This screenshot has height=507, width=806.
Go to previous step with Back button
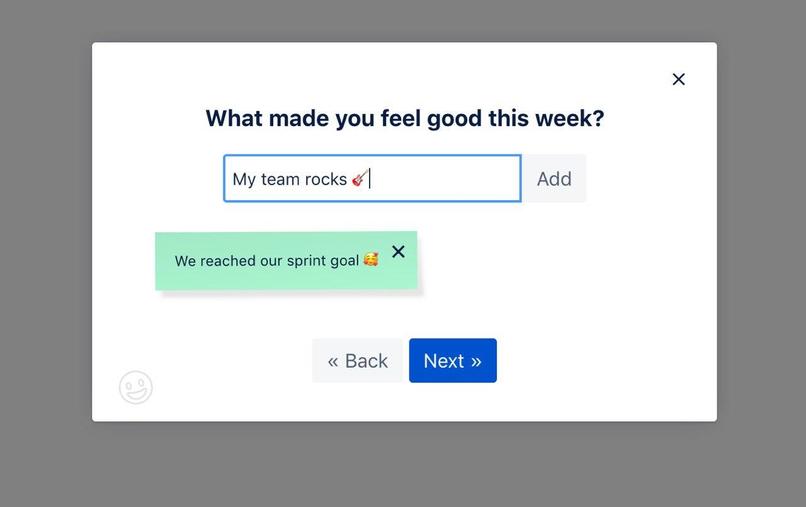point(357,360)
